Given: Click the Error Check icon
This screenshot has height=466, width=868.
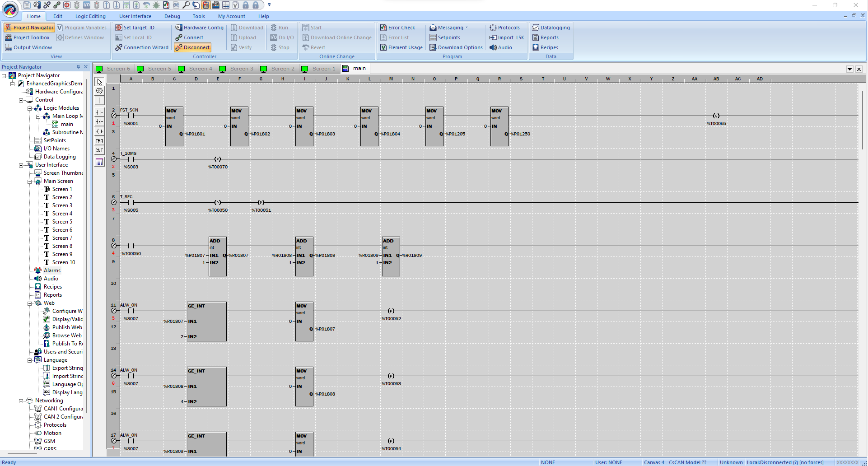Looking at the screenshot, I should (383, 28).
